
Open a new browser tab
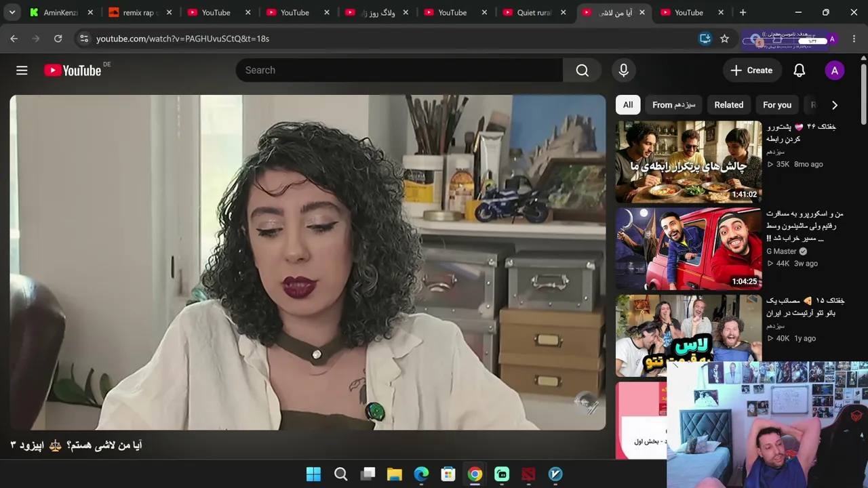click(x=743, y=12)
